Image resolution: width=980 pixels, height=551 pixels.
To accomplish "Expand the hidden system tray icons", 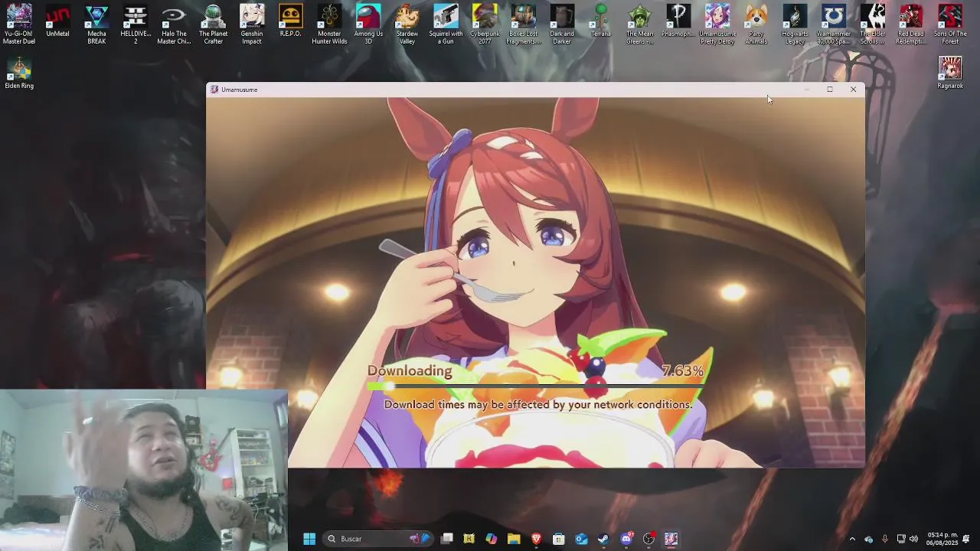I will (852, 539).
